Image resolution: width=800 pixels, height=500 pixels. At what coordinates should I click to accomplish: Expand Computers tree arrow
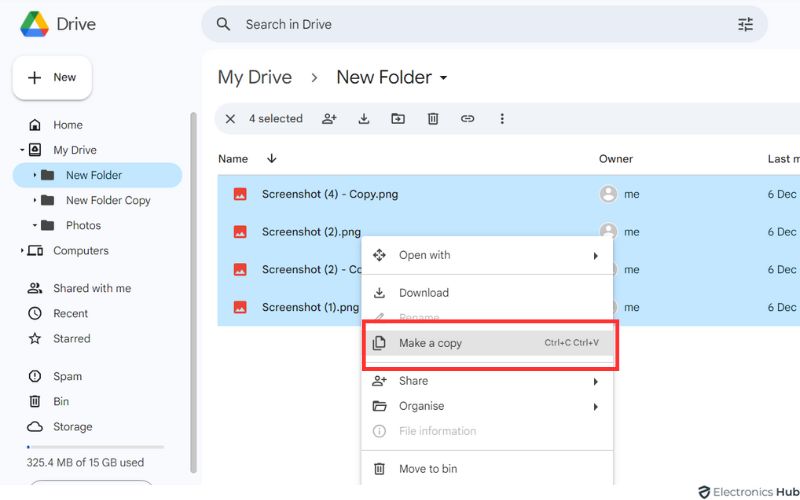pos(22,251)
